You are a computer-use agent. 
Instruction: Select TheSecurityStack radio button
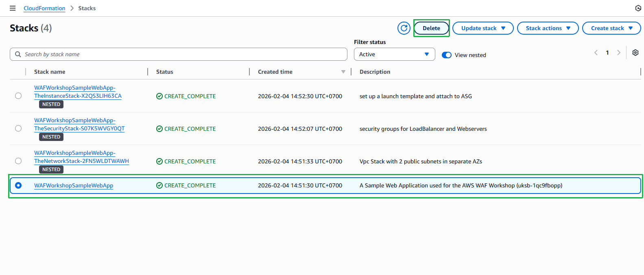(x=18, y=128)
